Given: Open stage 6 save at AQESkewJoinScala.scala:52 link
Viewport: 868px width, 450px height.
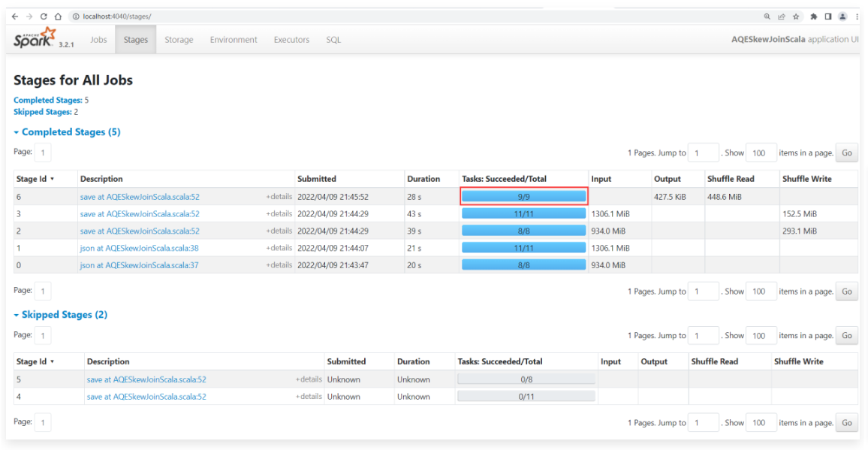Looking at the screenshot, I should point(140,197).
